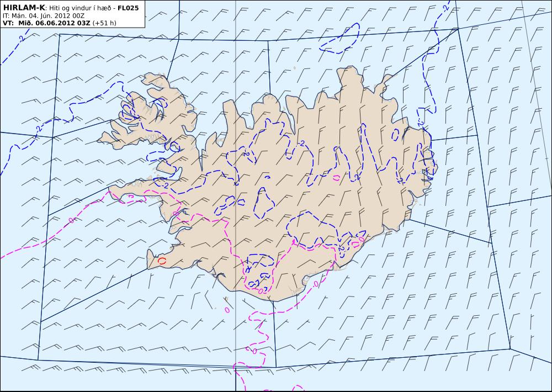Click the small magenta circle off the south coast
The height and width of the screenshot is (392, 552).
(x=227, y=310)
